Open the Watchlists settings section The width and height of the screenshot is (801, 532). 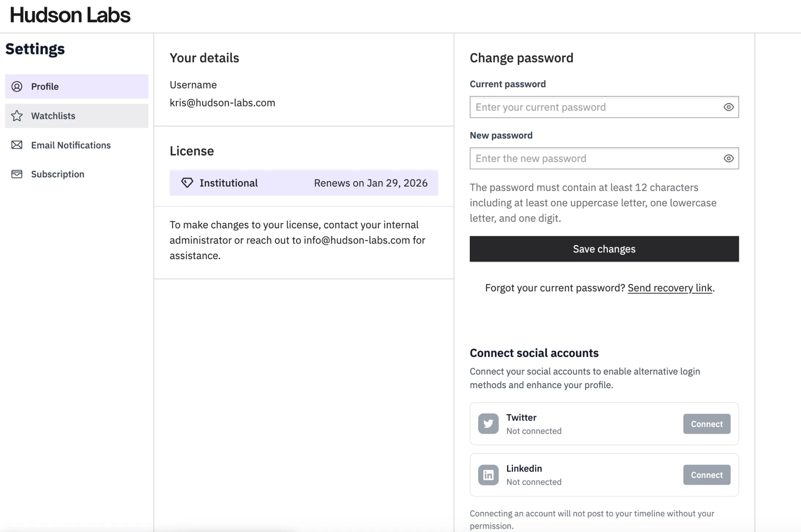click(x=53, y=116)
